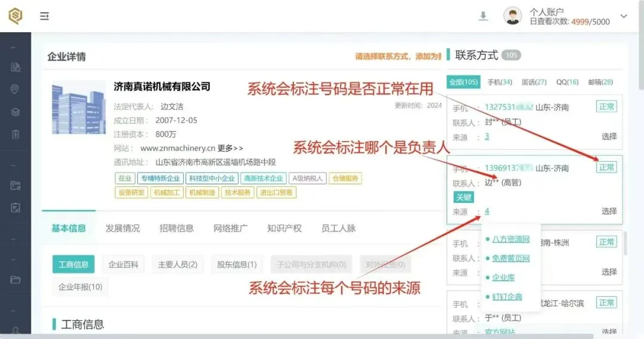Click the 科技型中小企业 tag
Viewport: 644px width, 339px height.
[212, 178]
